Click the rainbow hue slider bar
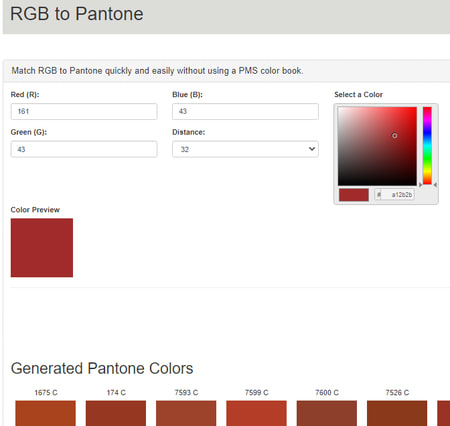 pyautogui.click(x=427, y=145)
